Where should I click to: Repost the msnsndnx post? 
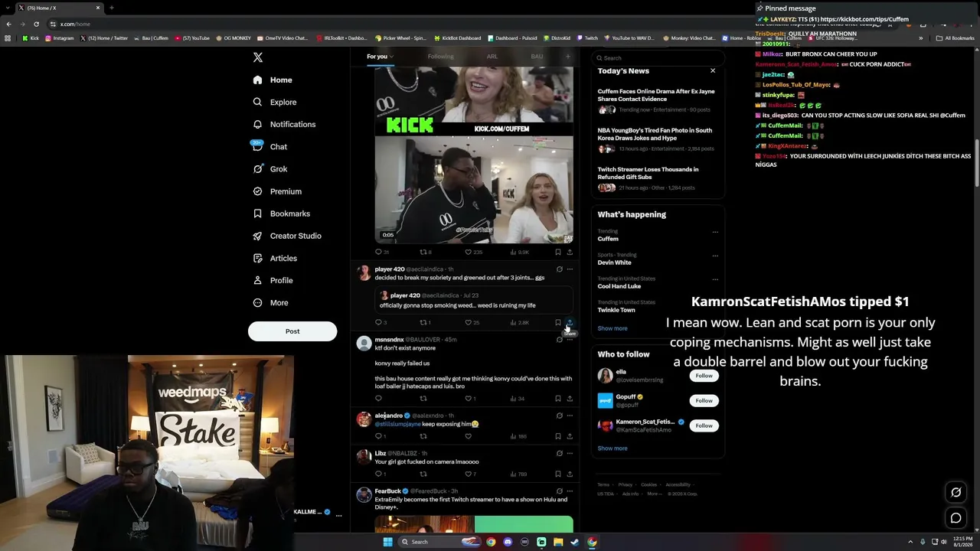[423, 399]
